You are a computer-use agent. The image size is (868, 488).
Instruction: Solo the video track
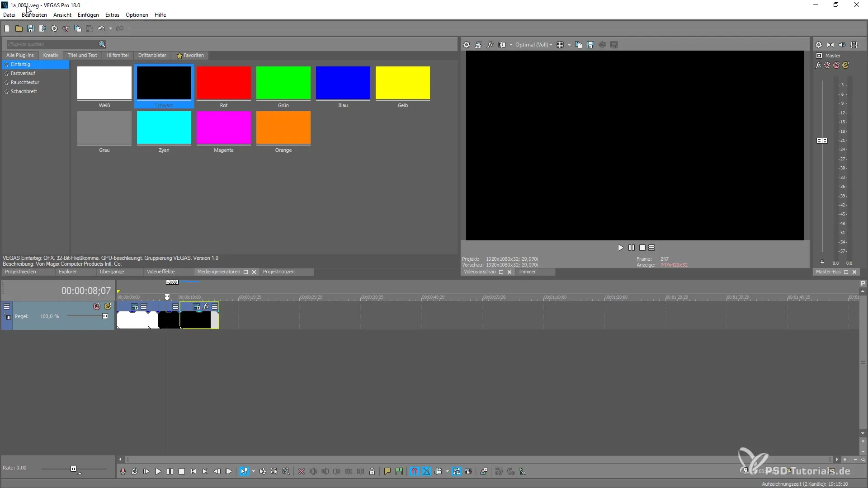coord(108,306)
